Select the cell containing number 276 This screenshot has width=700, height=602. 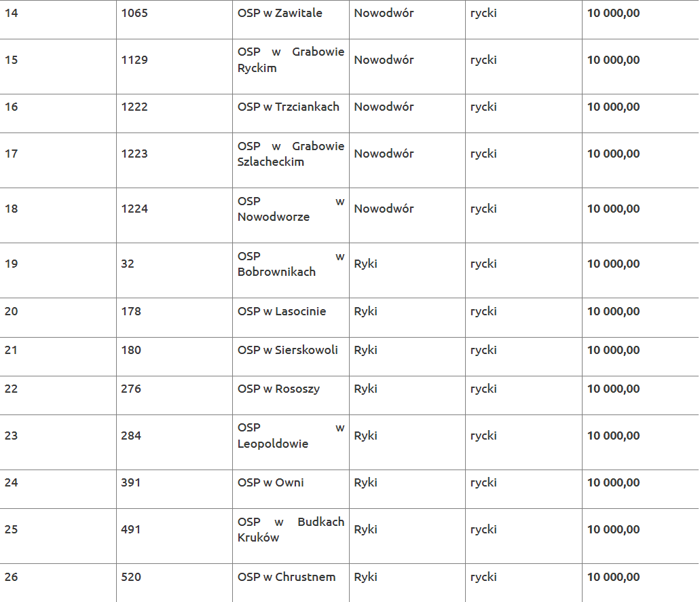pos(131,389)
